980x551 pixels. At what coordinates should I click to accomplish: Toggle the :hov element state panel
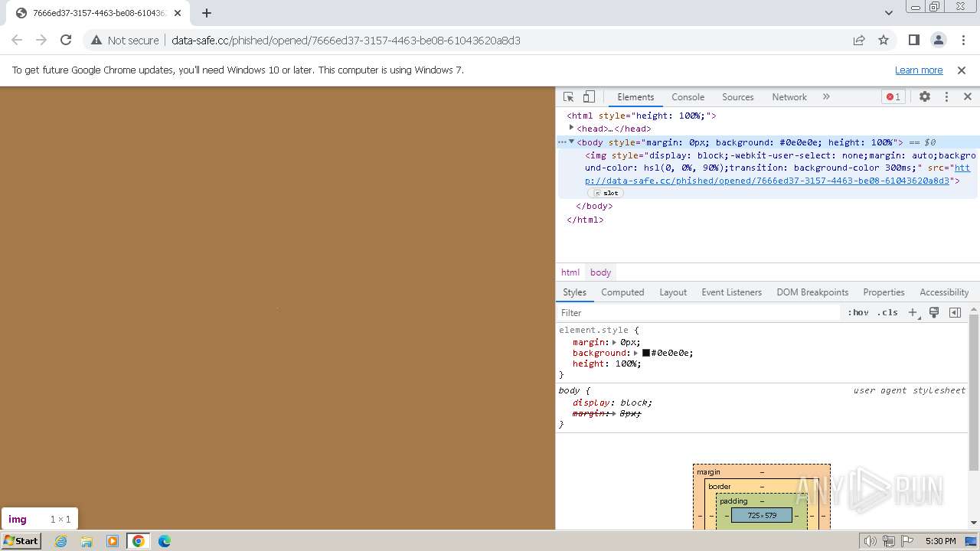pyautogui.click(x=858, y=312)
